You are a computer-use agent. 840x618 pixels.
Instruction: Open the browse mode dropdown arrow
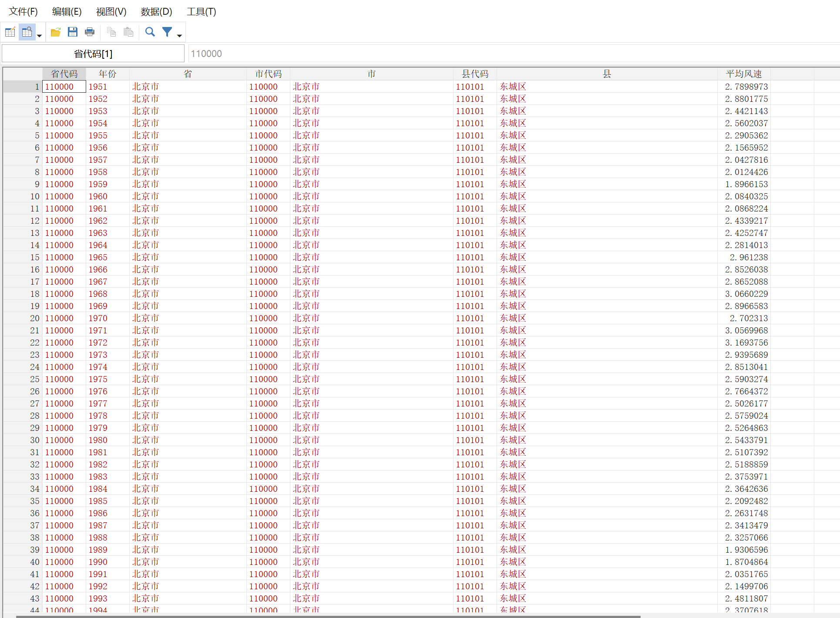(39, 35)
